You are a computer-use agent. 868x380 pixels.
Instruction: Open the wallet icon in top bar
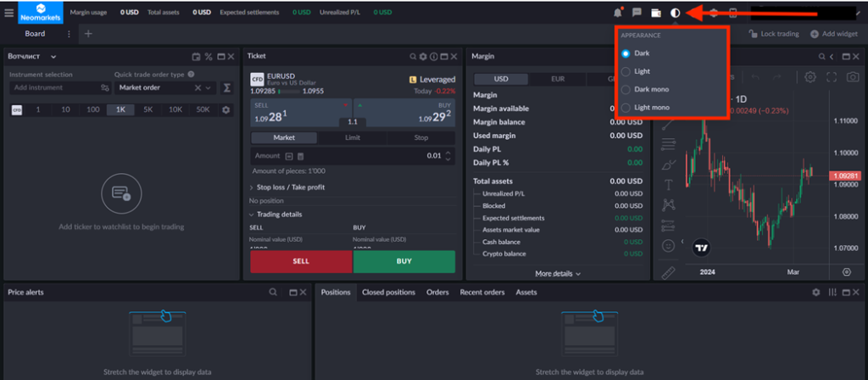tap(655, 13)
